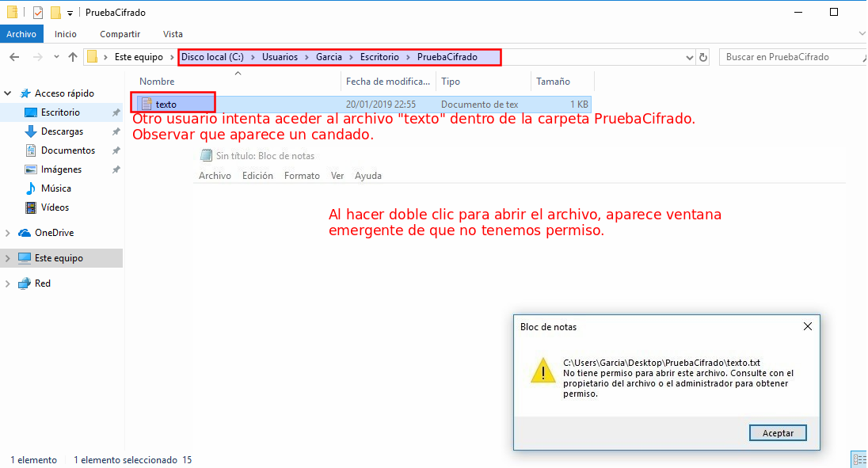This screenshot has height=468, width=868.
Task: Go up one folder level
Action: [73, 57]
